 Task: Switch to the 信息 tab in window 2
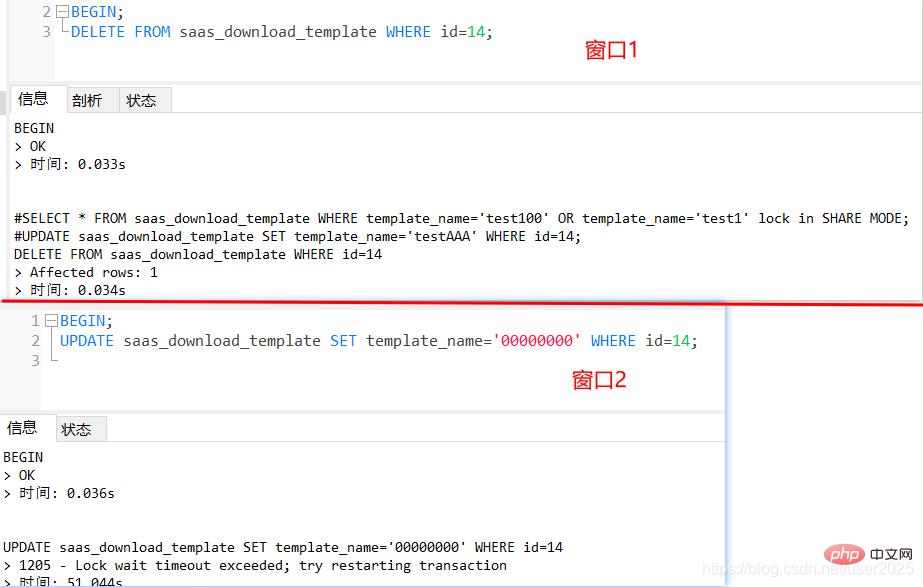(22, 428)
